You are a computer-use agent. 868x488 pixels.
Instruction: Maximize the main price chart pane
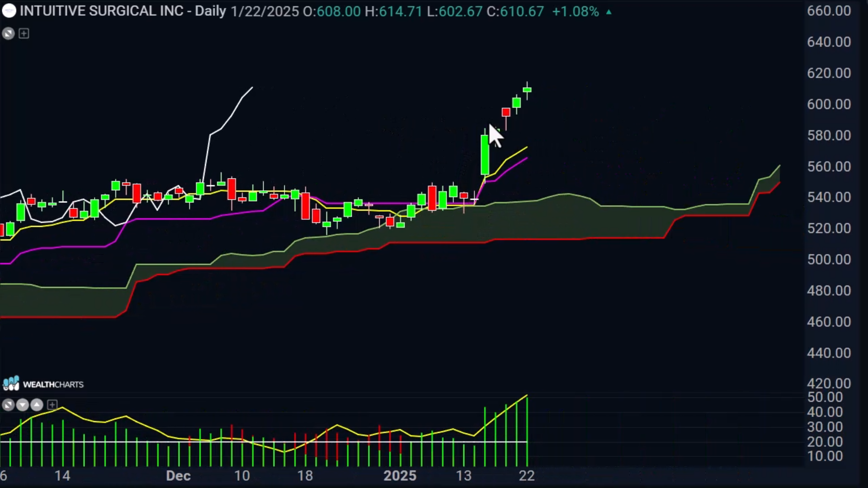click(x=8, y=33)
